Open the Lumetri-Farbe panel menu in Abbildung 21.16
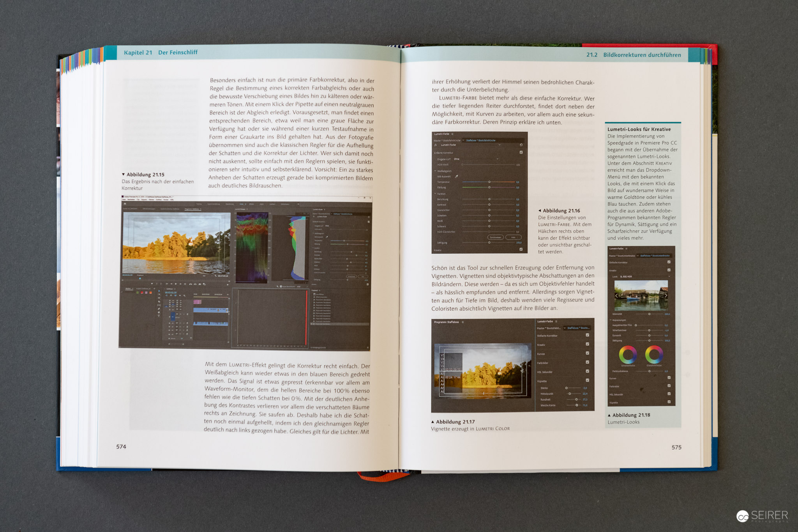 452,134
